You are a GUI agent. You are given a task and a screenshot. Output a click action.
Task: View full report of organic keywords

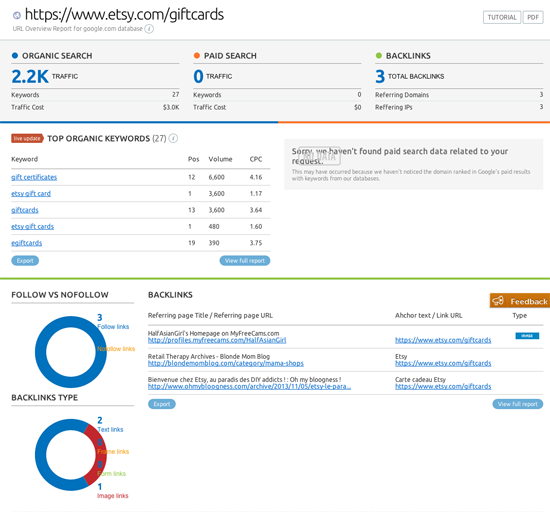(x=245, y=261)
